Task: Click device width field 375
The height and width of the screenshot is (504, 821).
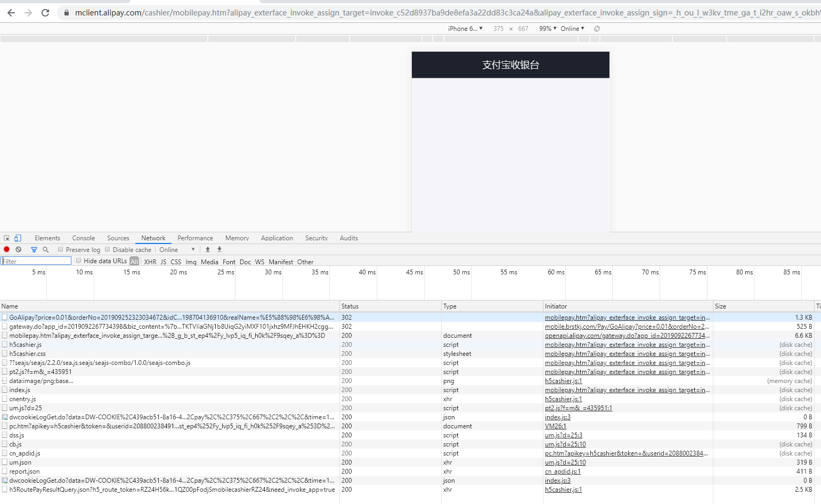Action: 498,29
